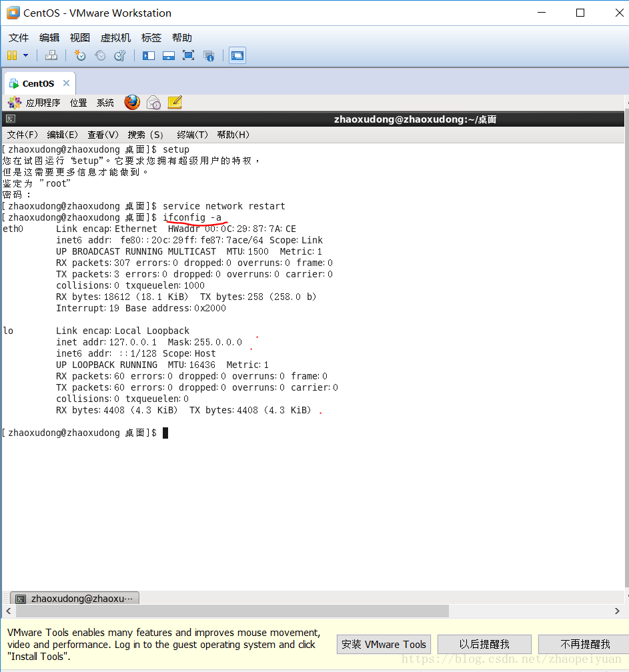
Task: Open the 系统 system menu
Action: (x=105, y=103)
